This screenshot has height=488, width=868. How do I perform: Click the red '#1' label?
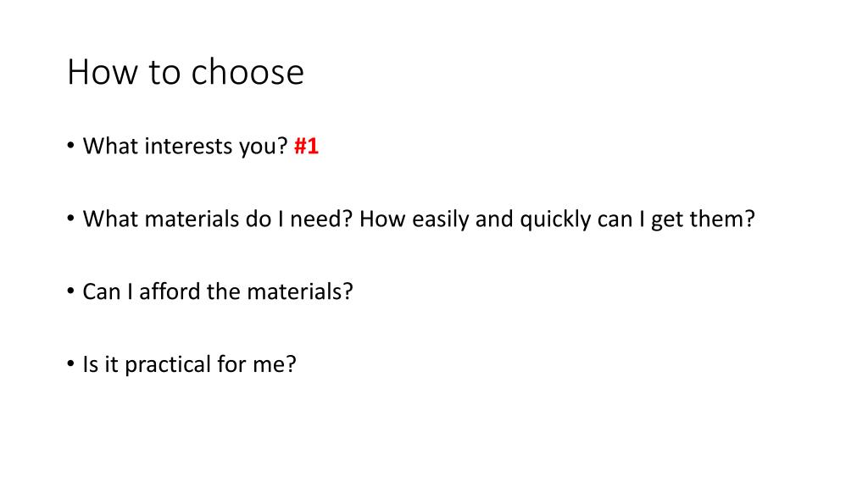(x=306, y=146)
